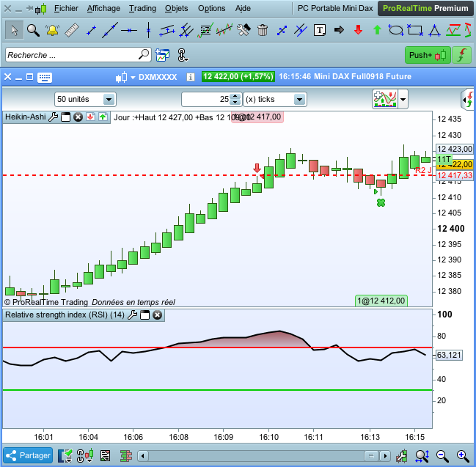Select the vertical line tool
The image size is (476, 467).
pos(148,30)
